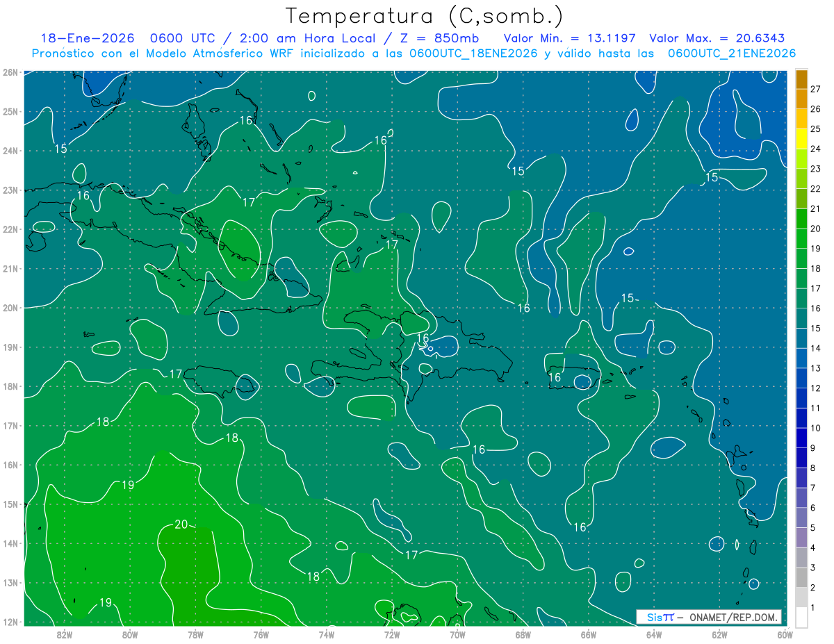834x644 pixels.
Task: Click legend value "4"
Action: point(814,548)
